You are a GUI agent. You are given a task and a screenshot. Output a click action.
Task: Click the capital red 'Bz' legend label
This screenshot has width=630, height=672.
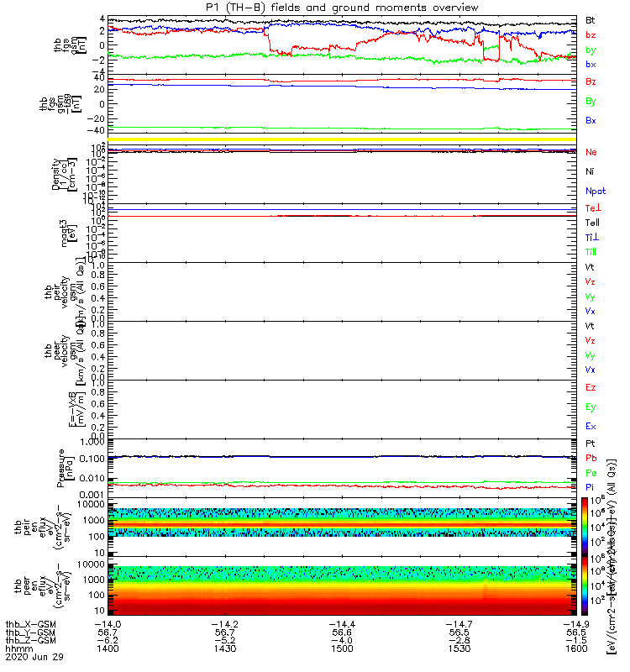[591, 81]
